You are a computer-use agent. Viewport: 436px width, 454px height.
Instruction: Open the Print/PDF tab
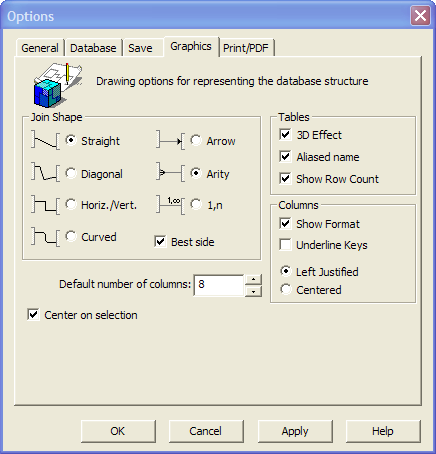pos(246,48)
